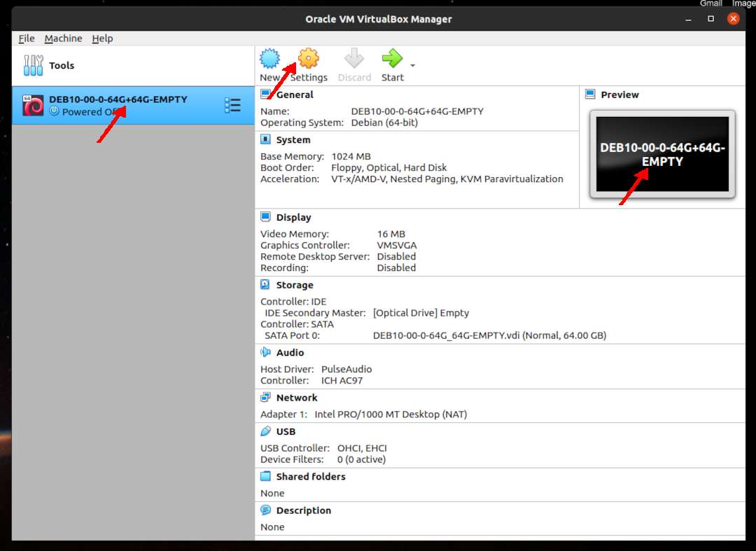The height and width of the screenshot is (551, 756).
Task: Open the File menu
Action: coord(26,38)
